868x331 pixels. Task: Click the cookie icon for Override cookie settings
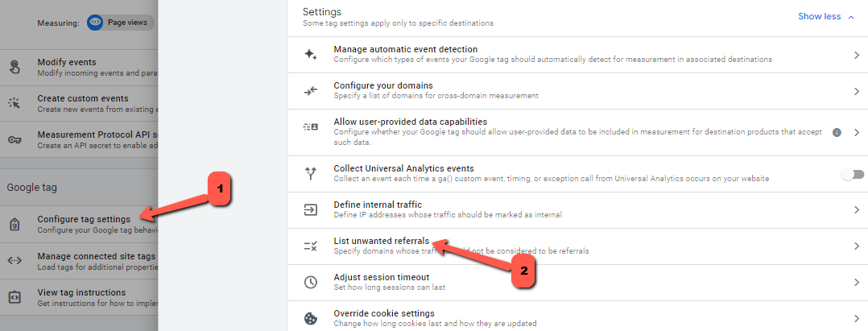click(311, 319)
